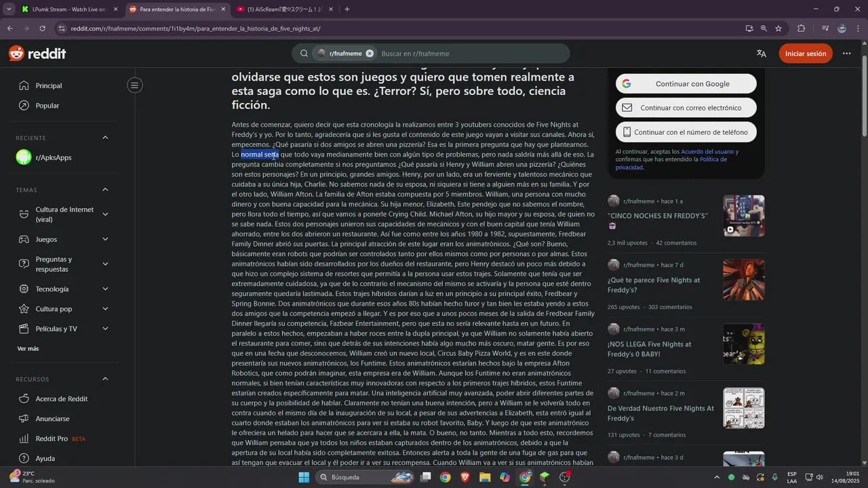
Task: Reload the current page
Action: (42, 28)
